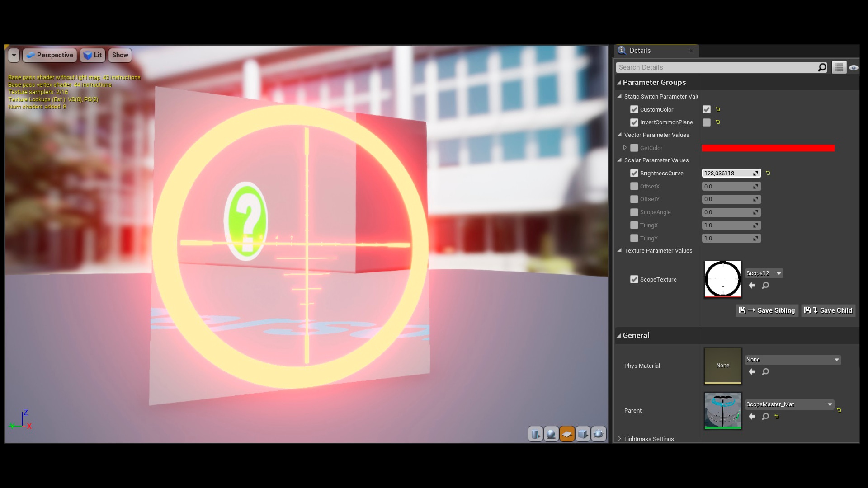
Task: Click the Search Details input field
Action: click(x=719, y=67)
